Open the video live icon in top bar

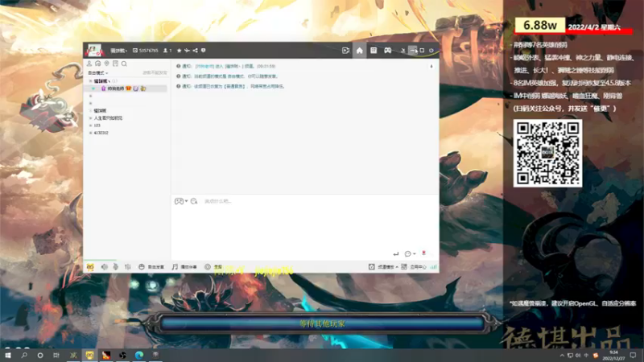[345, 50]
